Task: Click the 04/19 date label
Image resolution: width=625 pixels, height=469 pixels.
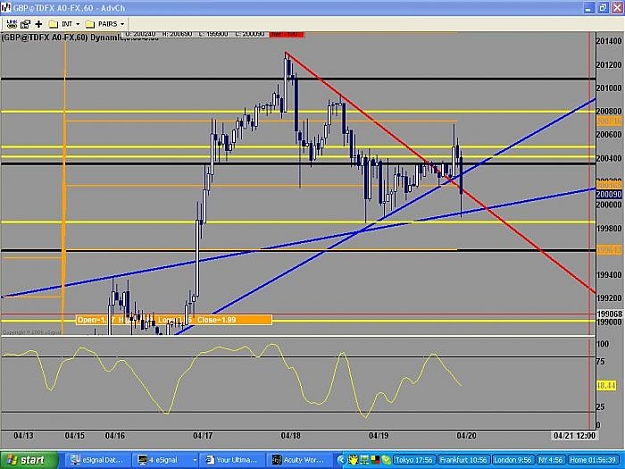Action: click(378, 436)
